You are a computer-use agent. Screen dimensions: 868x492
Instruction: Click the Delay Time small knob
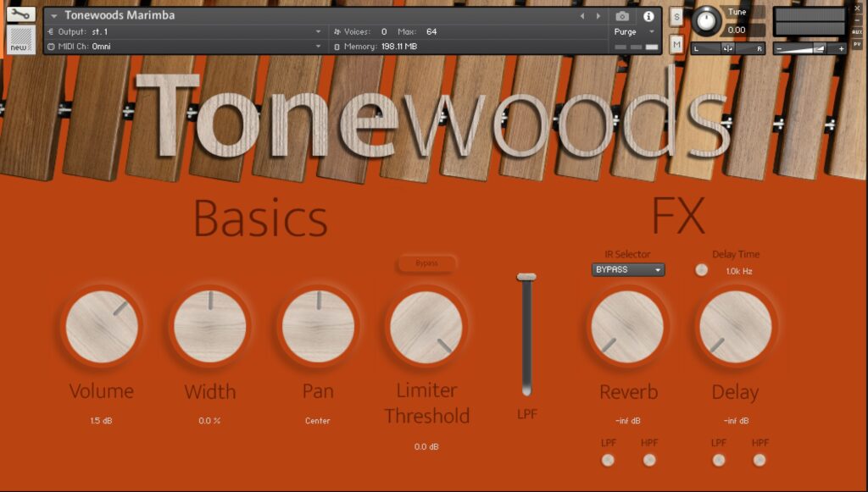click(701, 270)
